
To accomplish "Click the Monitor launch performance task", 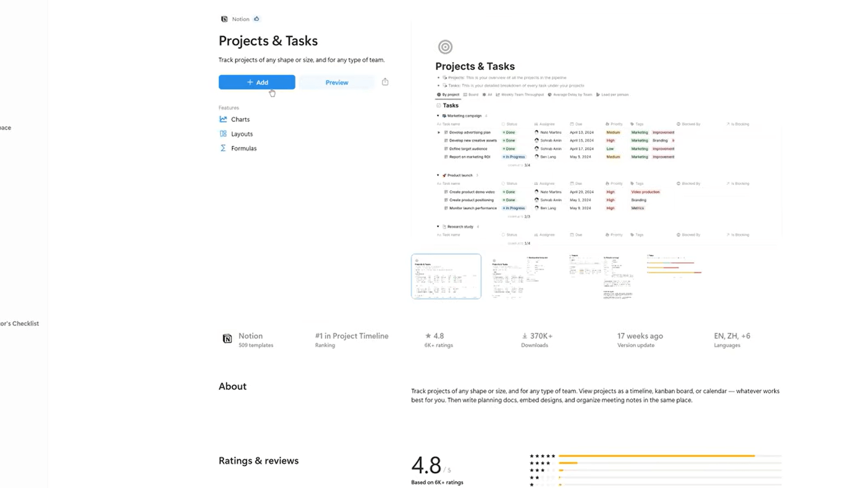I will coord(473,208).
